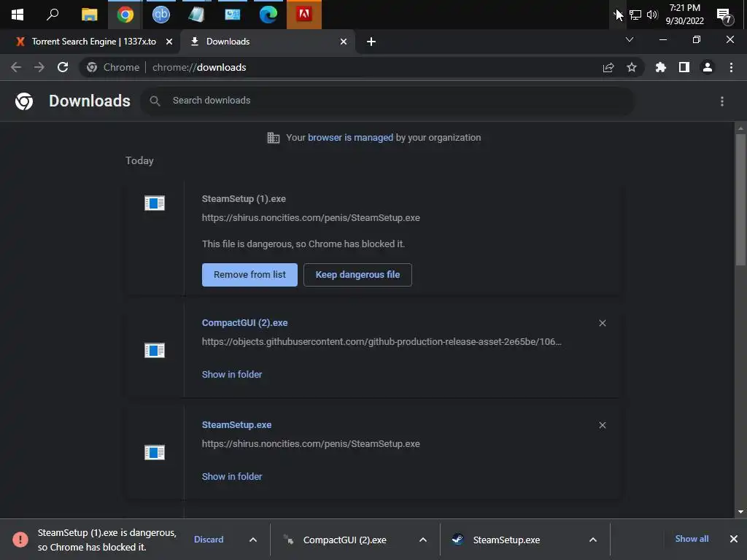Expand options for blocked SteamSetup (1).exe
747x560 pixels.
[253, 540]
